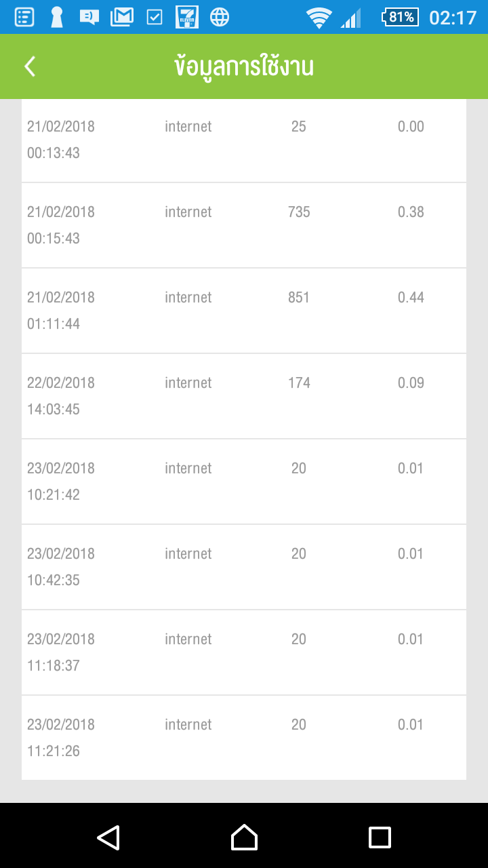Tap the Wi-Fi status icon
Viewport: 488px width, 868px height.
coord(319,17)
